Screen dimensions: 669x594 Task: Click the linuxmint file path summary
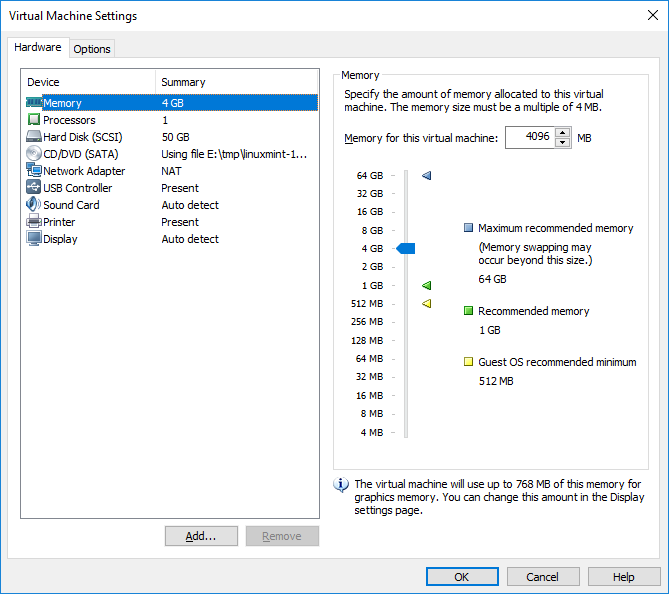coord(234,154)
